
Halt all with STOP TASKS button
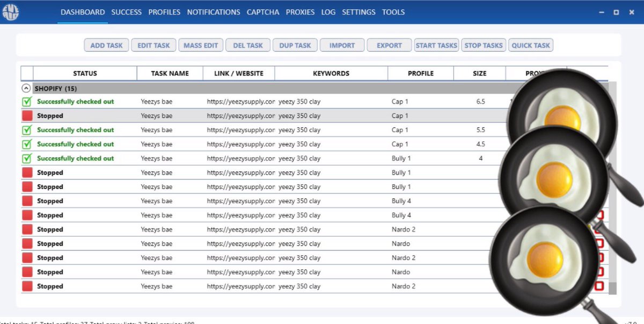[x=484, y=45]
